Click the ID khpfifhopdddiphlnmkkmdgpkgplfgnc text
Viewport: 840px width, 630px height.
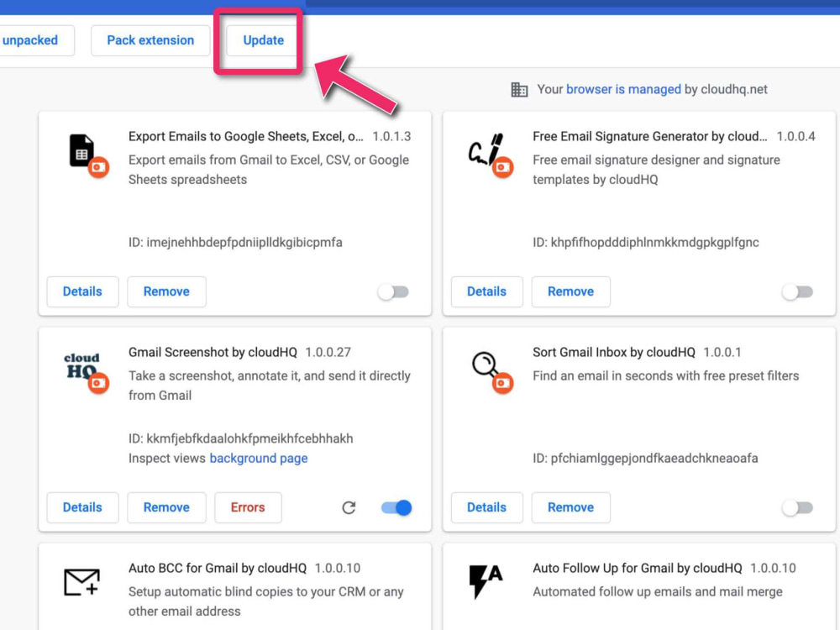645,242
